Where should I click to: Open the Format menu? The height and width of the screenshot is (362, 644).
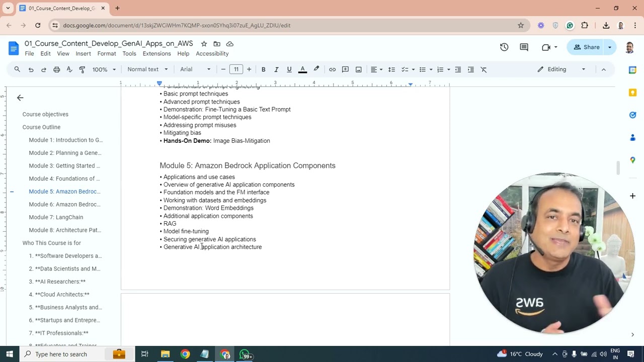click(x=107, y=54)
